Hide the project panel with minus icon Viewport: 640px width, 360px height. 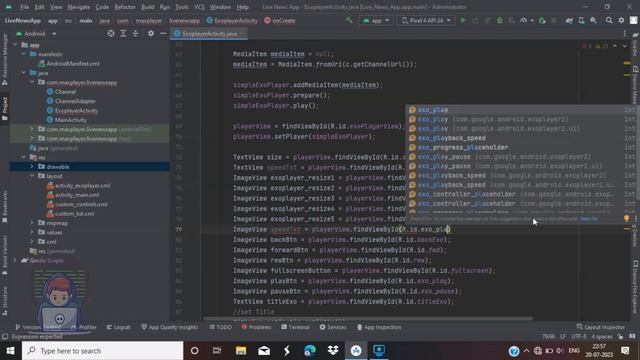click(x=163, y=33)
